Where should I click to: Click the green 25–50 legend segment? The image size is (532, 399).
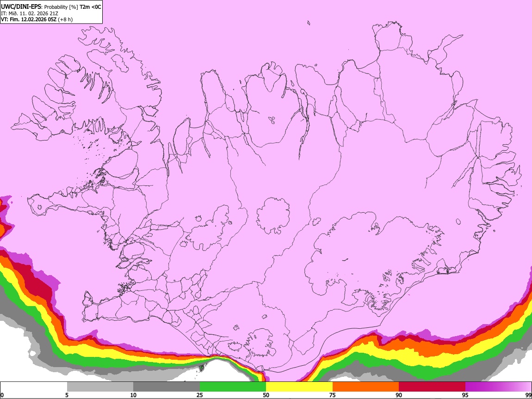click(233, 387)
